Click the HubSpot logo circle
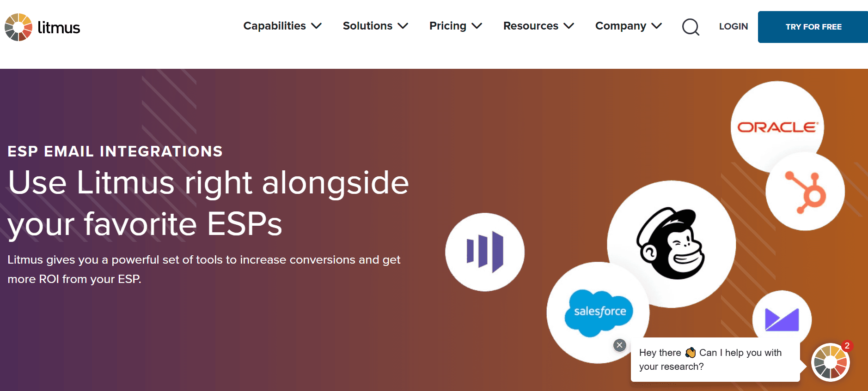 [805, 191]
